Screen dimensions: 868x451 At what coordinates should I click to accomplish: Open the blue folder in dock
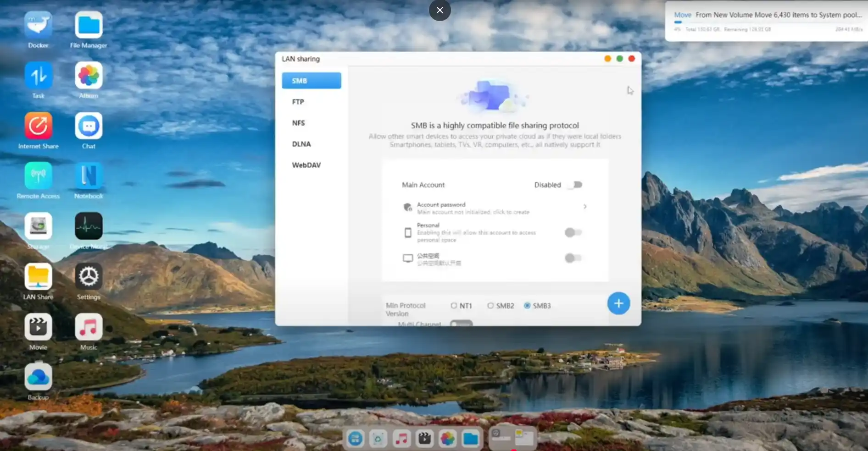tap(471, 439)
